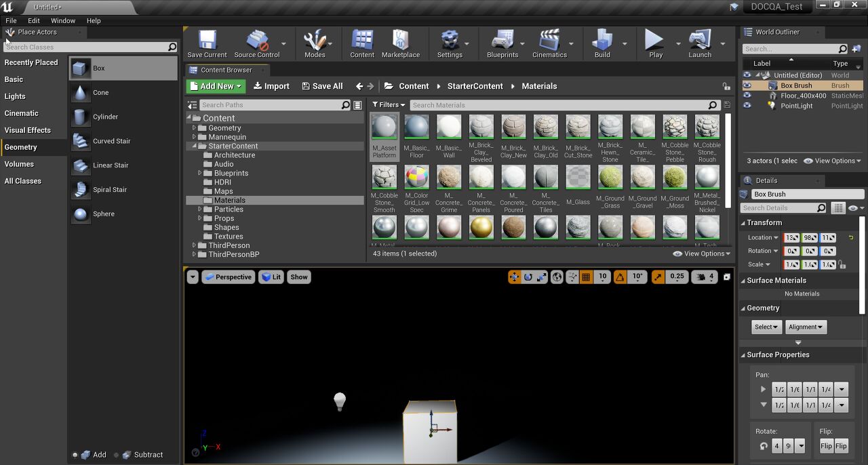Click the Save All button

[322, 86]
